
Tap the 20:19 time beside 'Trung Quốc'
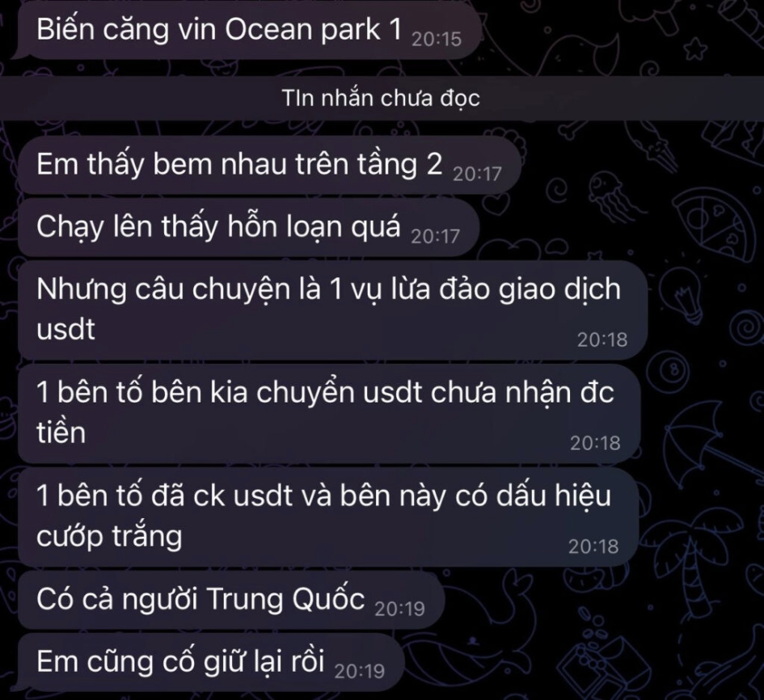click(x=399, y=609)
